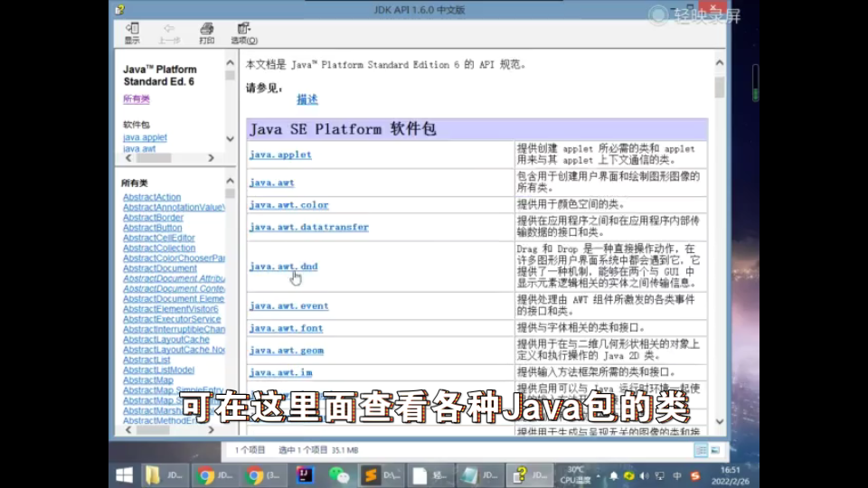Viewport: 868px width, 488px height.
Task: Click package list frame scroll-left arrow
Action: coord(128,158)
